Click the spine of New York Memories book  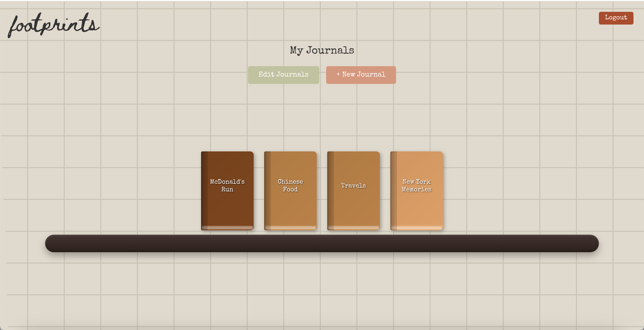pyautogui.click(x=393, y=190)
